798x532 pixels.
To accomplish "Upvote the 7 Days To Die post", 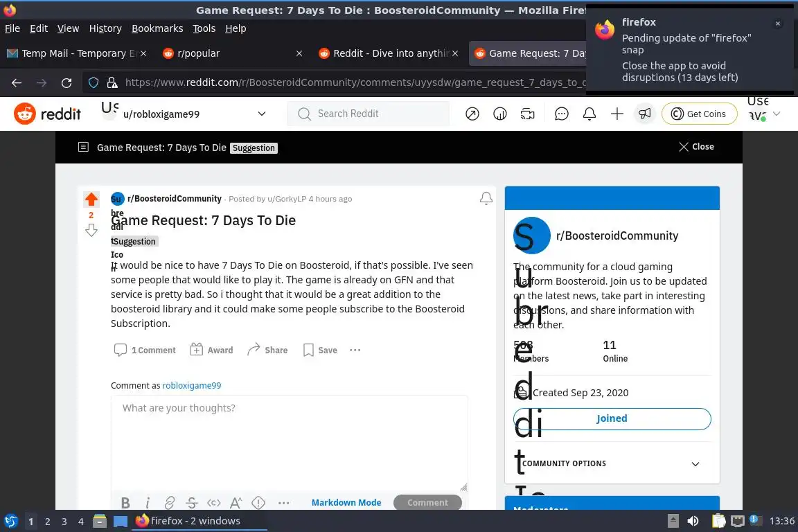I will 91,199.
